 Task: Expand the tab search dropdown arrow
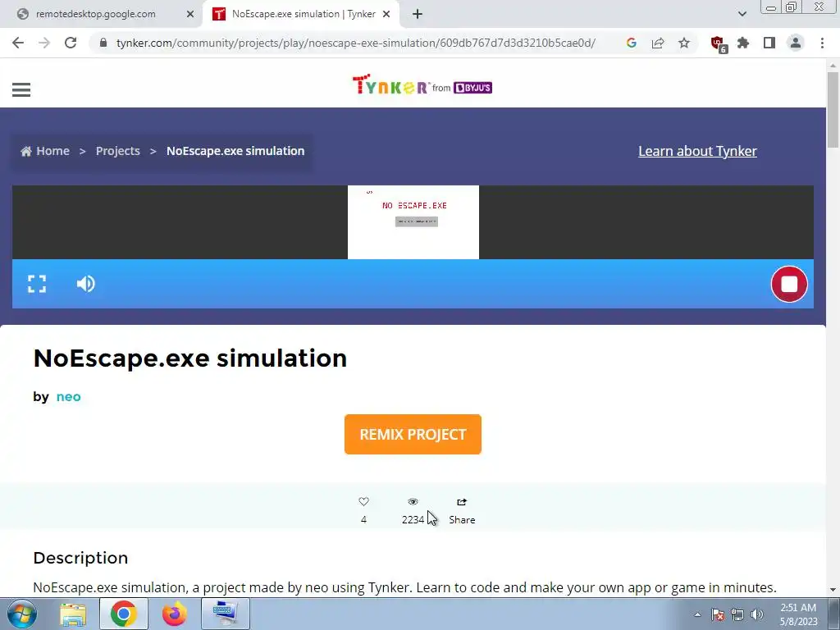pos(742,14)
